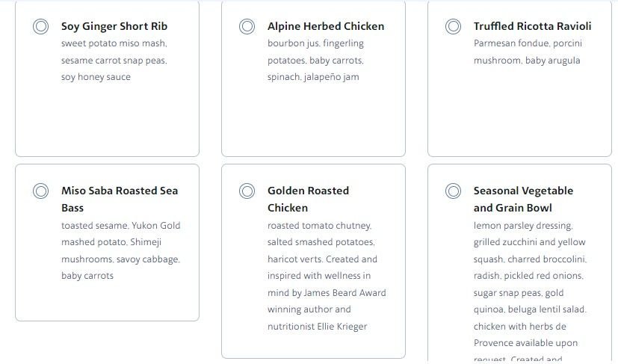Click the Seasonal Vegetable and Grain Bowl title
The image size is (618, 364).
click(x=523, y=199)
